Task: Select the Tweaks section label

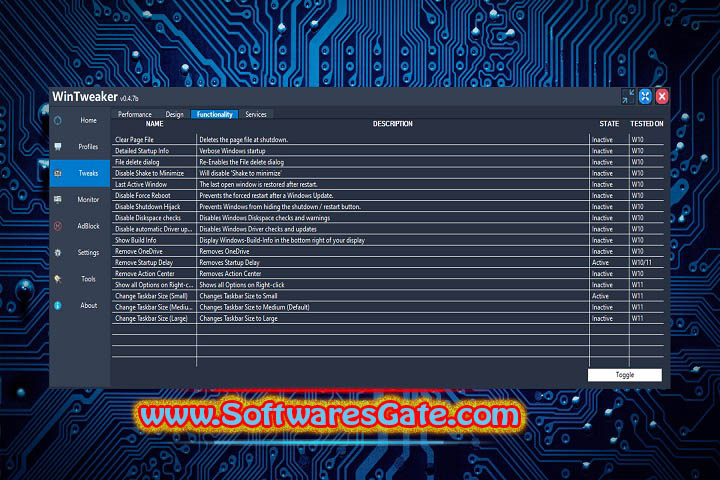Action: tap(88, 173)
